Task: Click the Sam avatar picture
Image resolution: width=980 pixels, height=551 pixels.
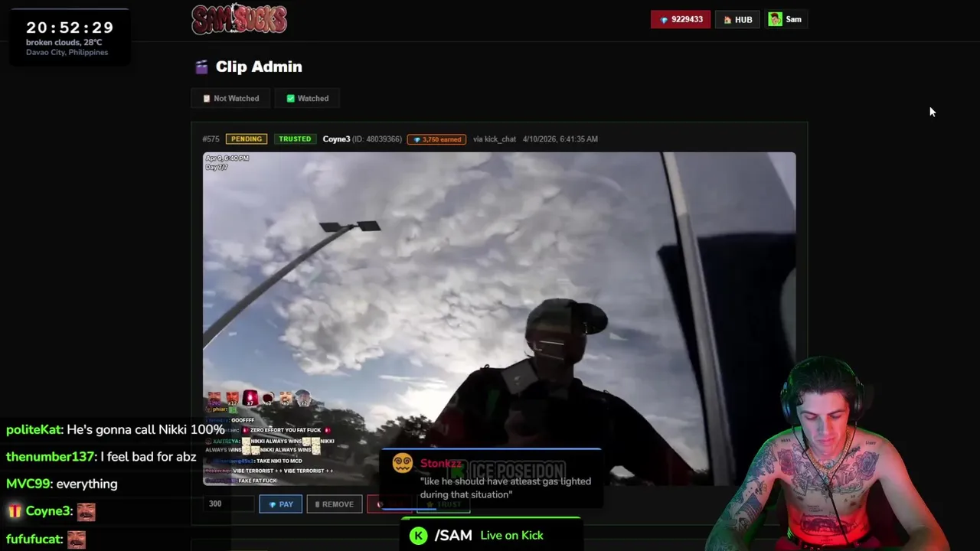Action: pyautogui.click(x=775, y=19)
